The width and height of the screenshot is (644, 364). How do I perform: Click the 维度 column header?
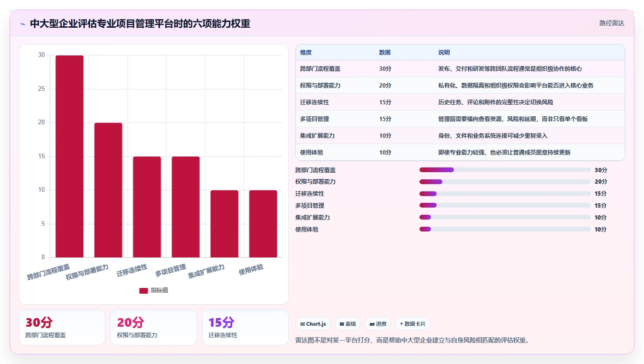[306, 52]
